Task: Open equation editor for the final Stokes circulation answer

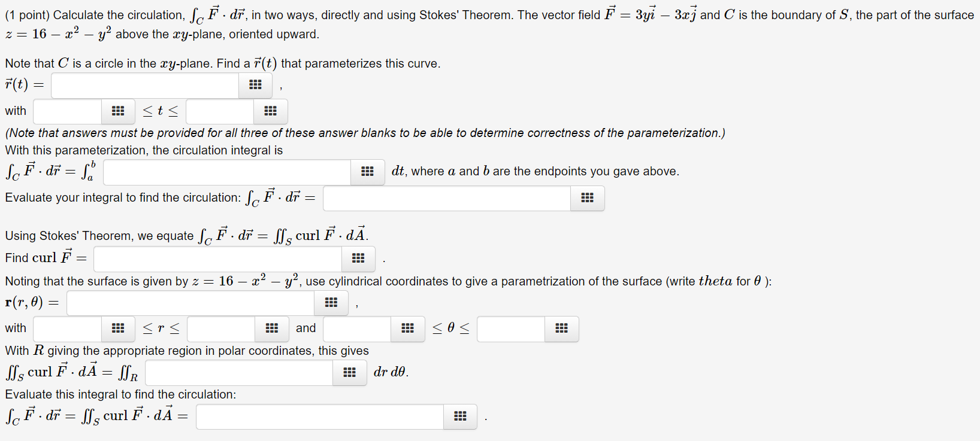Action: pyautogui.click(x=459, y=416)
